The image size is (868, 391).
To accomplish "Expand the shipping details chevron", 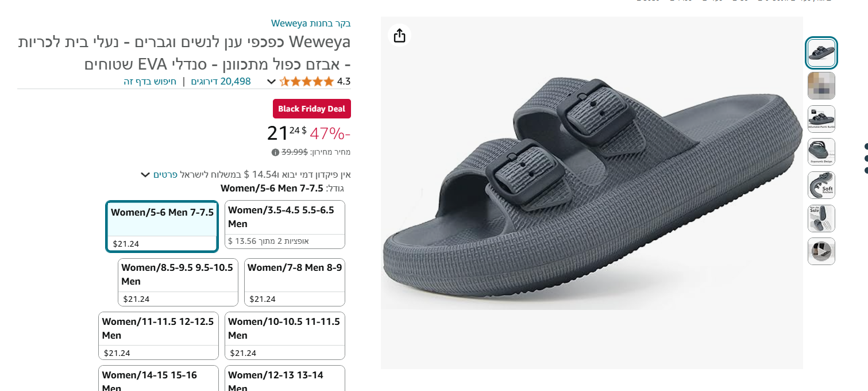I will [x=145, y=175].
